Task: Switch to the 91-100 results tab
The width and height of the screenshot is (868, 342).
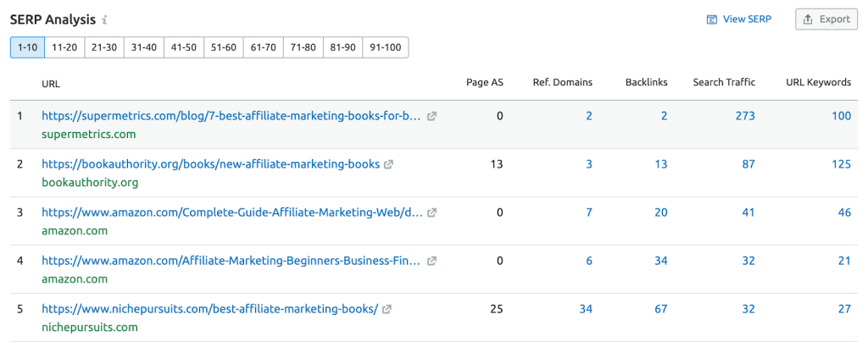Action: (386, 47)
